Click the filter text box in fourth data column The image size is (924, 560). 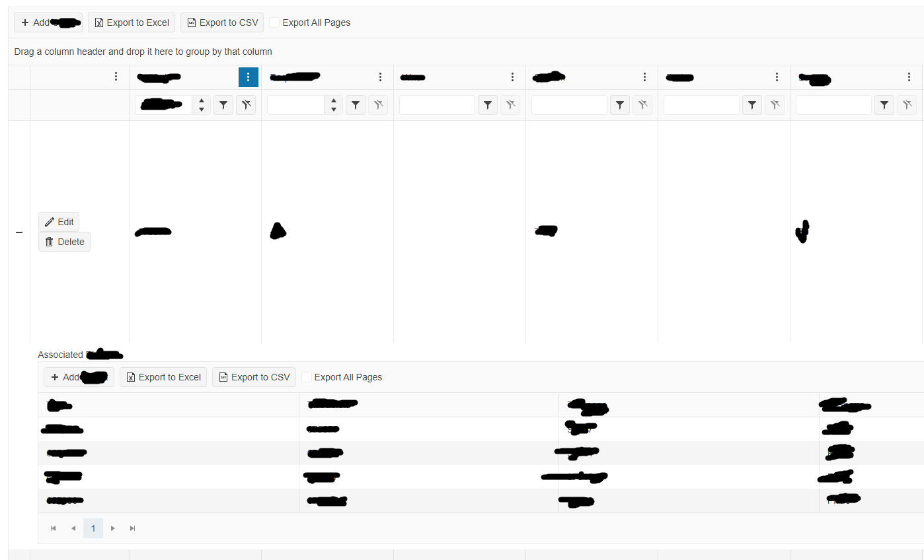click(569, 105)
